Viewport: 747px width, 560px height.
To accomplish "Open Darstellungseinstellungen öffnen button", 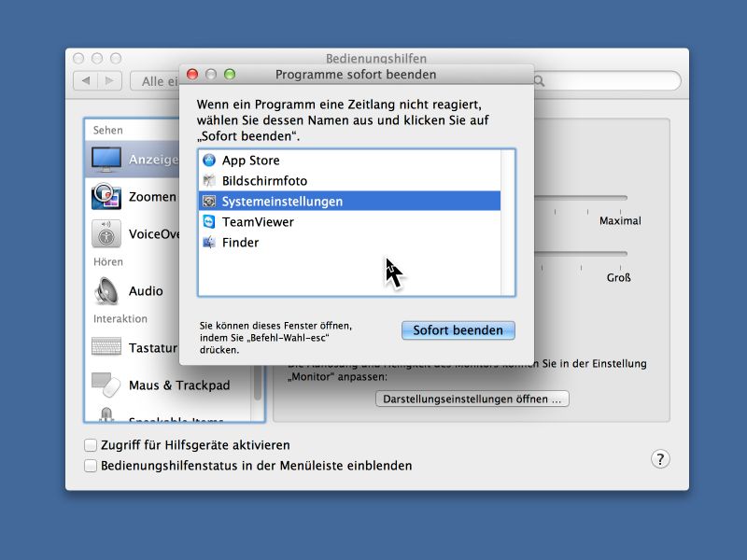I will [x=472, y=399].
